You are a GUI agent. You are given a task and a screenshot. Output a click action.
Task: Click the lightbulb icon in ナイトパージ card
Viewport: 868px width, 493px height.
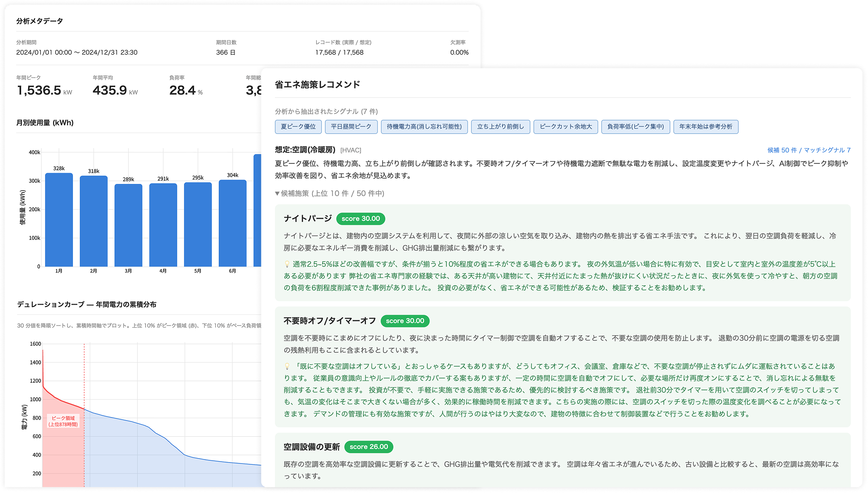coord(287,264)
